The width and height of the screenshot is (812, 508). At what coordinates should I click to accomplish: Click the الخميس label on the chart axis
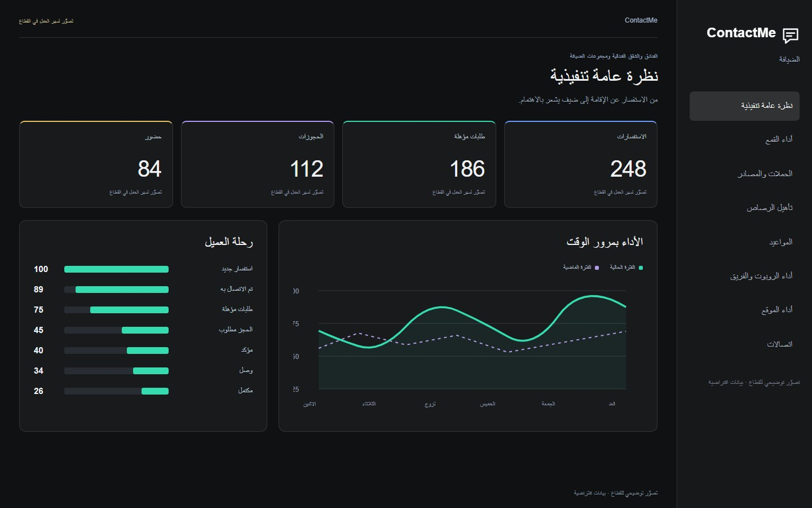488,404
